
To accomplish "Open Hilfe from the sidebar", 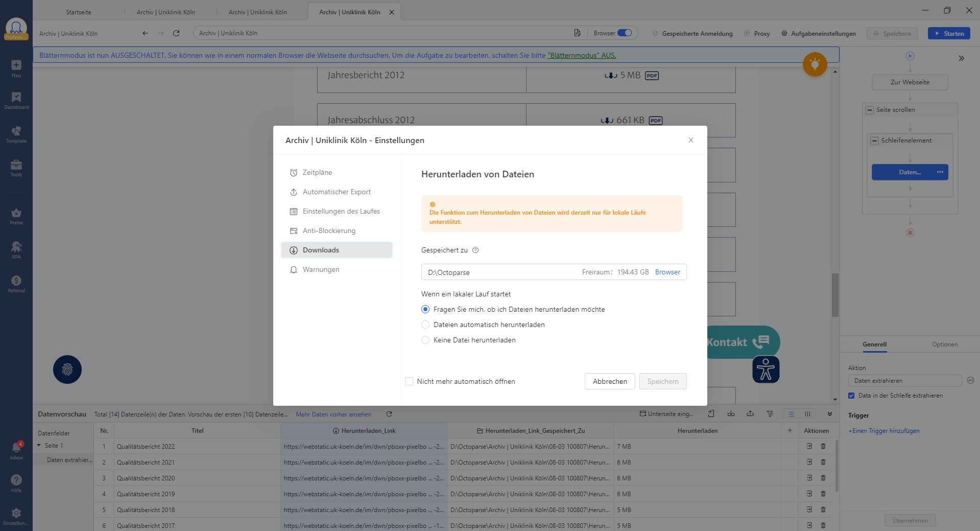I will point(16,483).
